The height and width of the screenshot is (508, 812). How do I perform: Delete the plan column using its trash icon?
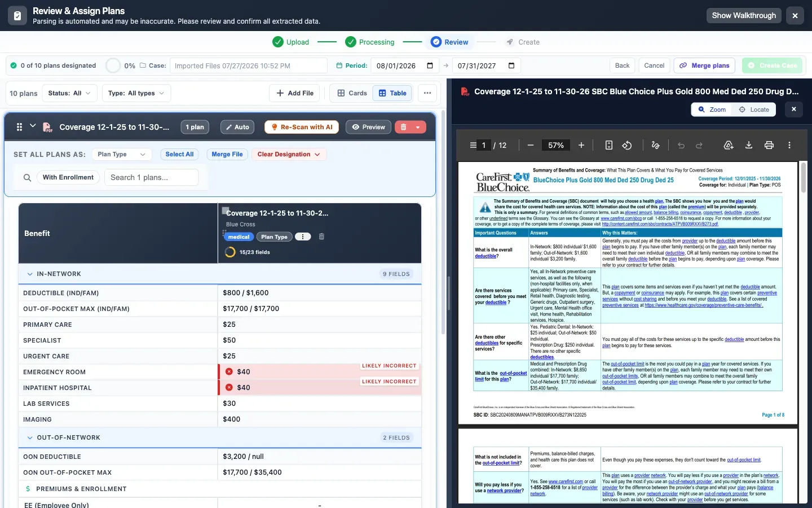click(321, 237)
